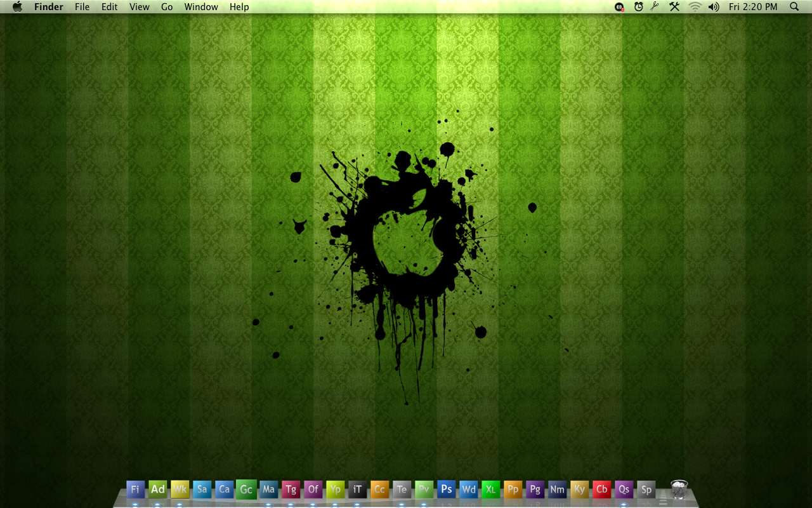Open the yellow Ky Dock icon
This screenshot has height=508, width=812.
[x=579, y=490]
